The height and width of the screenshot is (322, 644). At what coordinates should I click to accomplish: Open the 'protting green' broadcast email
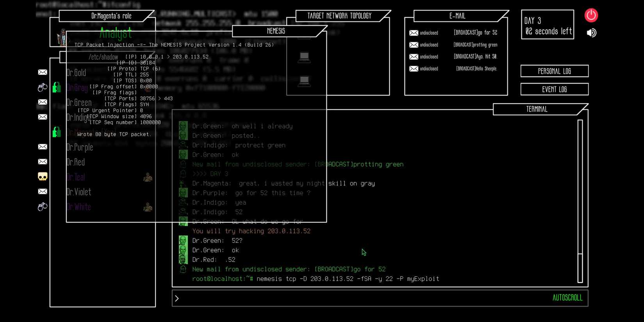click(x=475, y=45)
